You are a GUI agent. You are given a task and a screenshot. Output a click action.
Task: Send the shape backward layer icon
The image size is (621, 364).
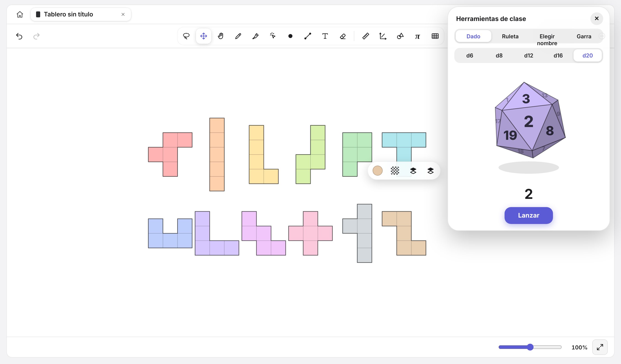431,171
